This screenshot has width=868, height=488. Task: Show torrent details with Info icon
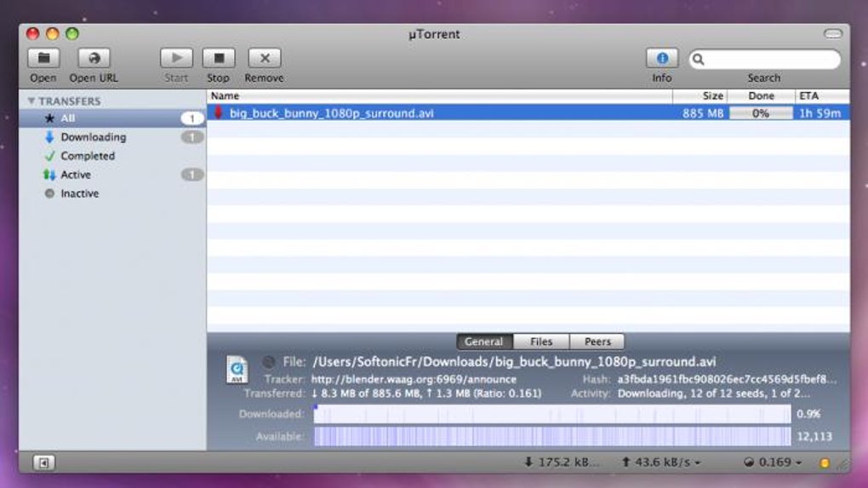662,58
